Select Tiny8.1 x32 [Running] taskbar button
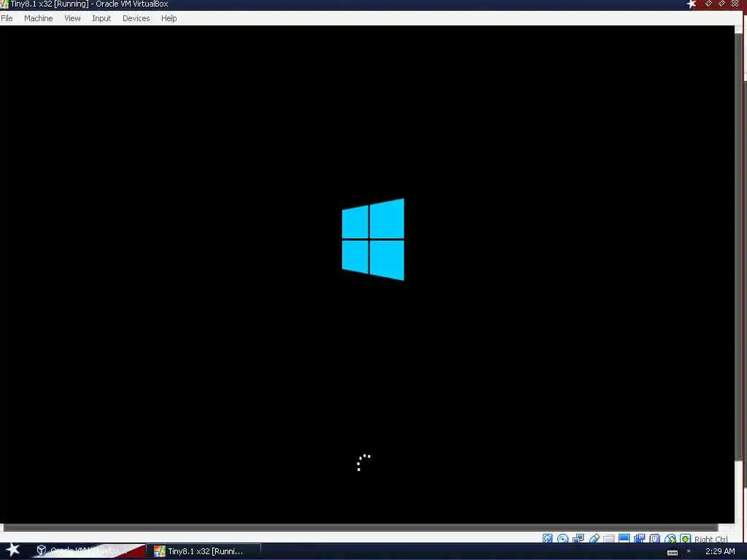The width and height of the screenshot is (747, 560). (205, 551)
